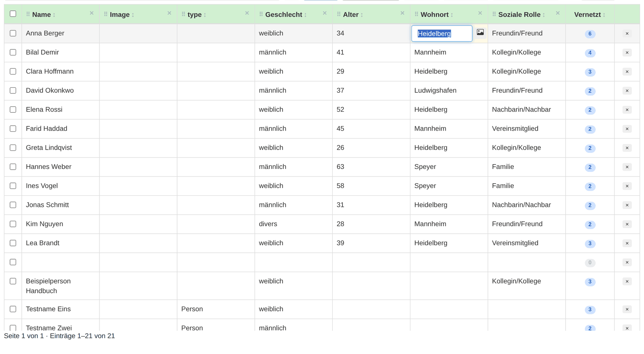
Task: Tick the checkbox for Elena Rossi
Action: (x=13, y=110)
